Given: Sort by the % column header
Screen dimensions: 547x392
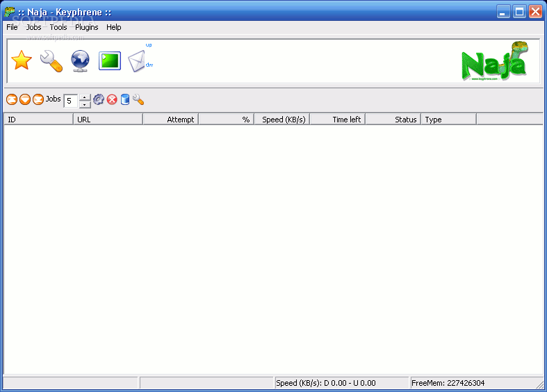Looking at the screenshot, I should click(227, 120).
